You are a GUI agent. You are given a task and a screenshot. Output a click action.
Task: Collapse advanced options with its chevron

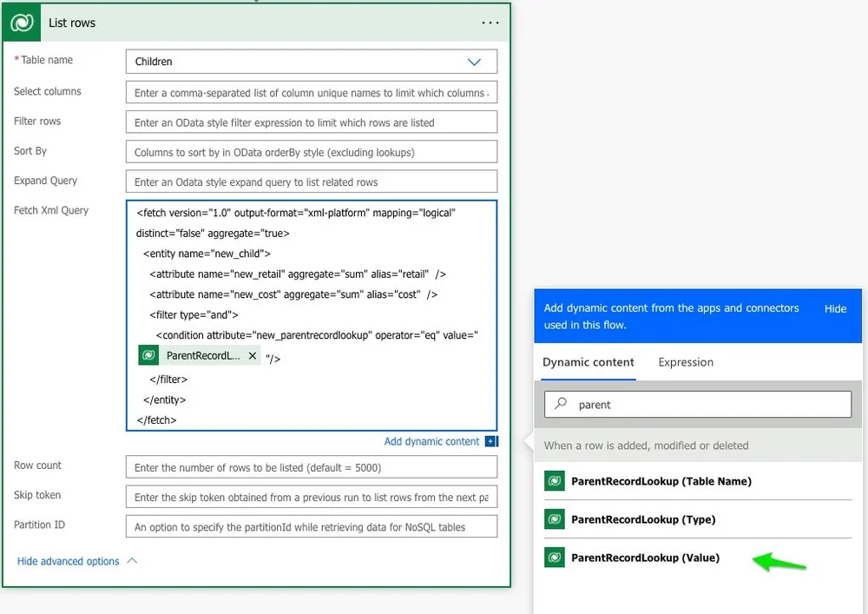tap(131, 561)
